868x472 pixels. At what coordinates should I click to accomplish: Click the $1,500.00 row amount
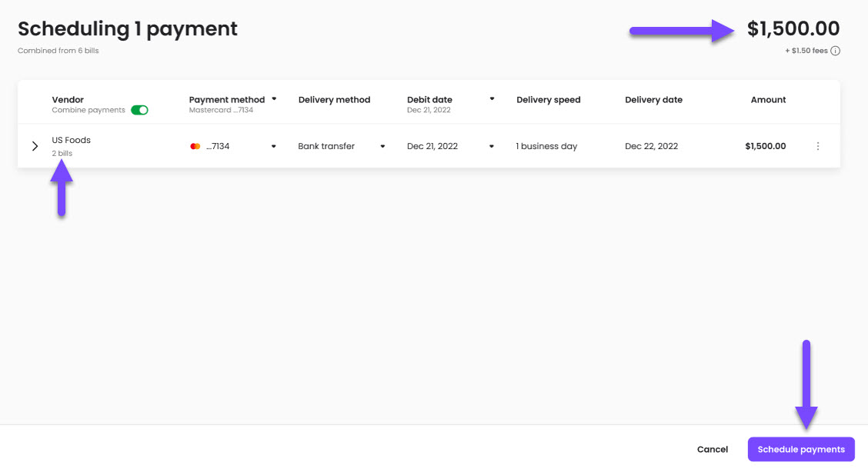[x=766, y=146]
